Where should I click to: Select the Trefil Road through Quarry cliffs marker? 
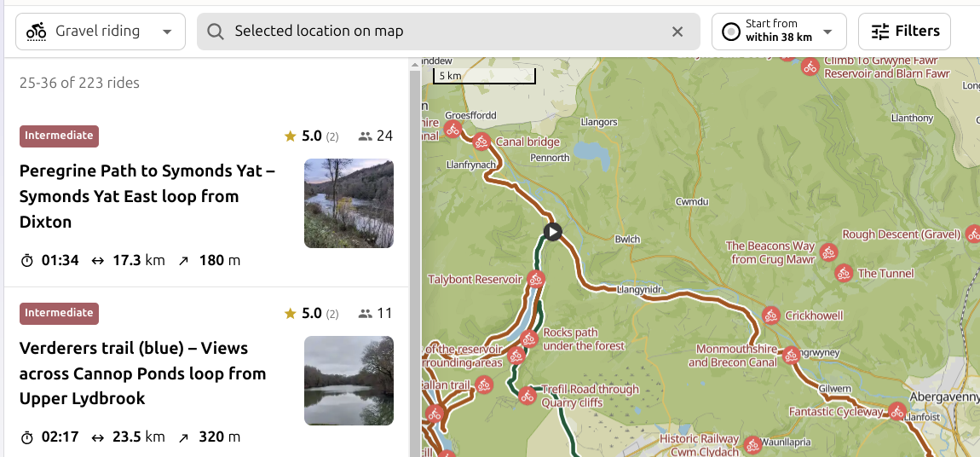click(x=527, y=396)
